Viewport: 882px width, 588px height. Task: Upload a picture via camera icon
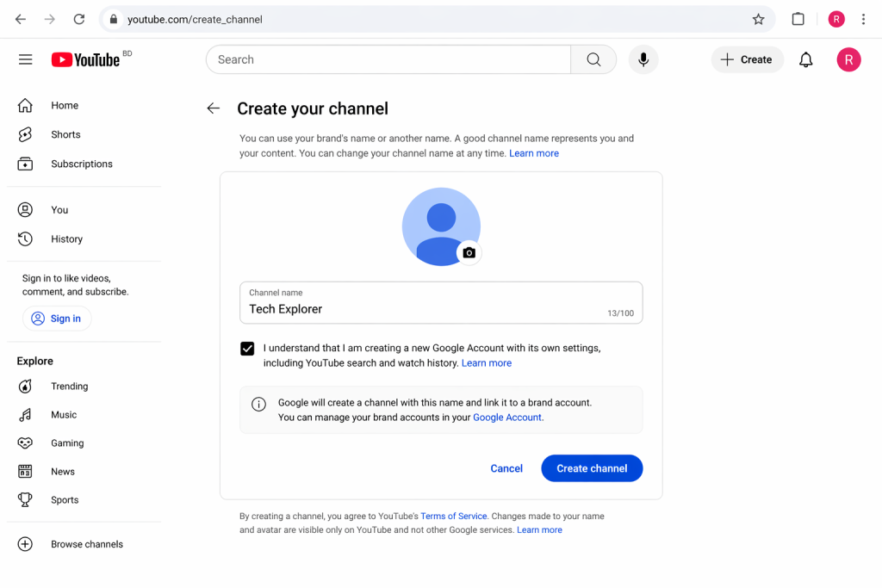tap(469, 253)
